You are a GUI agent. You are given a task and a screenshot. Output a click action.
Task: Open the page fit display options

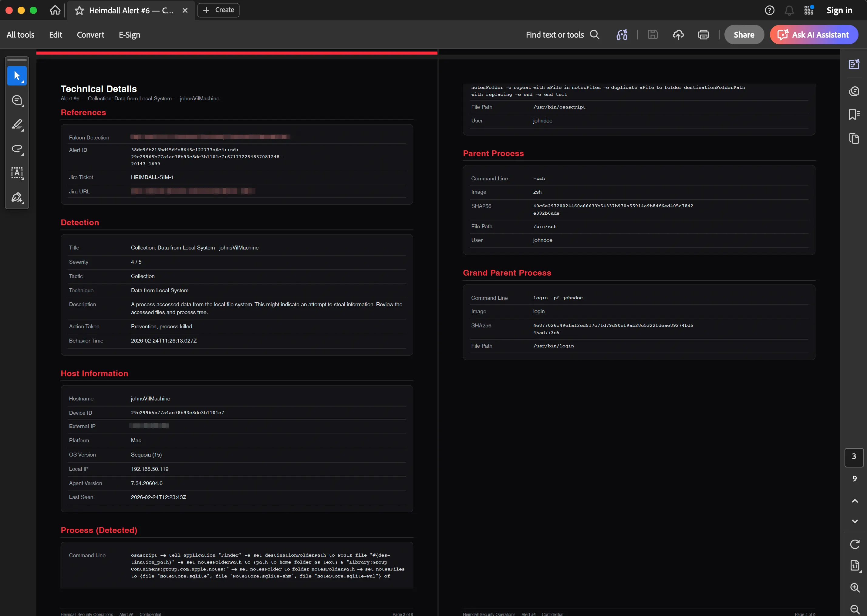(x=855, y=566)
